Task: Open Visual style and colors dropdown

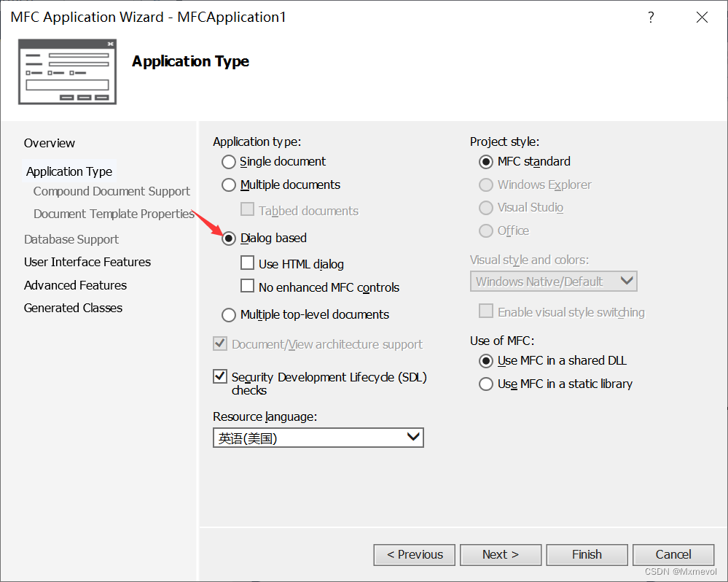Action: 553,282
